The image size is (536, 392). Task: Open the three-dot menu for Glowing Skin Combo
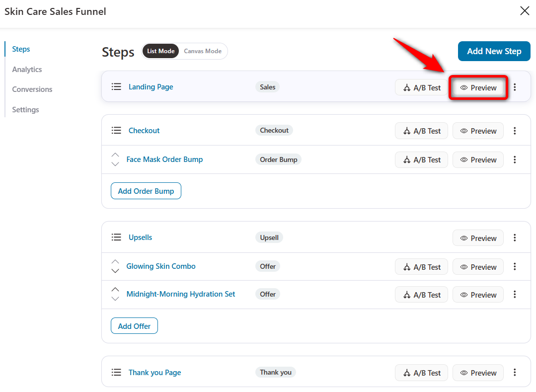click(x=515, y=267)
